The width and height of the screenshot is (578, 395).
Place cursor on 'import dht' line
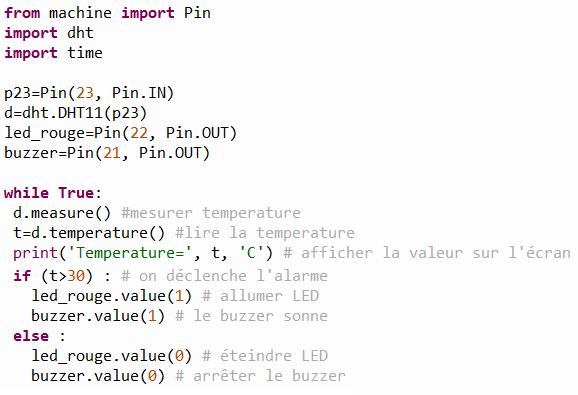(49, 33)
